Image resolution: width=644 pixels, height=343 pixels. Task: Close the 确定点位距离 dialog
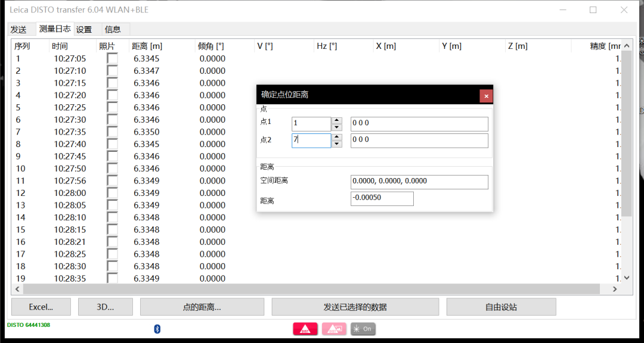(x=486, y=95)
